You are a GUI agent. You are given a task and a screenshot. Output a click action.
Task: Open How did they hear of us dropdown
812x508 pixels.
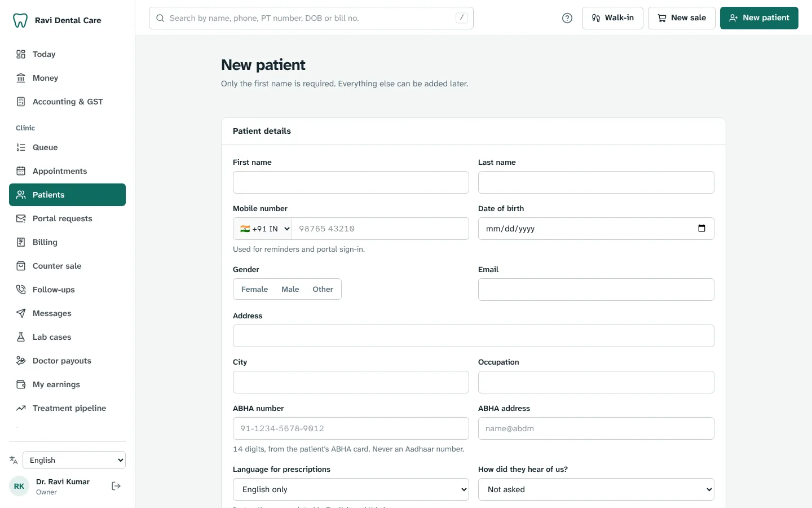(x=596, y=489)
